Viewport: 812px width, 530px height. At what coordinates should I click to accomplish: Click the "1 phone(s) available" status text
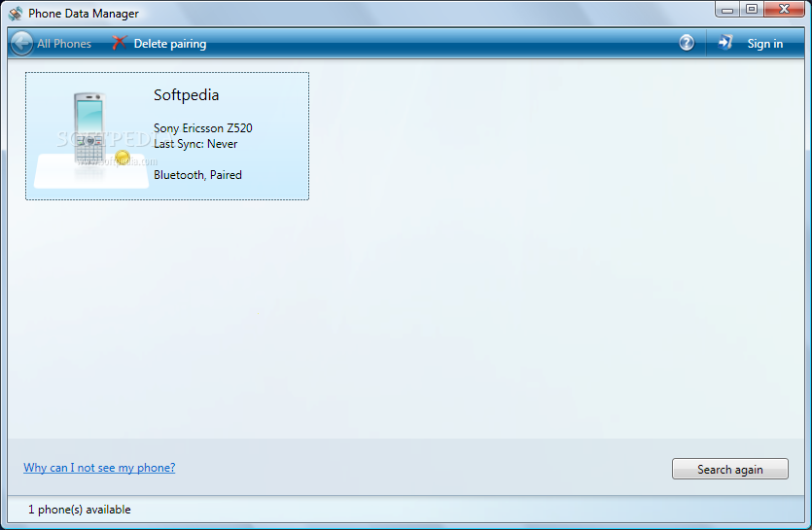(x=79, y=510)
